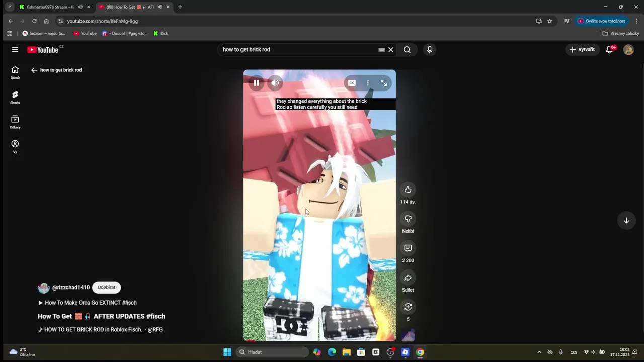
Task: Like the Short with thumbs up
Action: coord(408,190)
